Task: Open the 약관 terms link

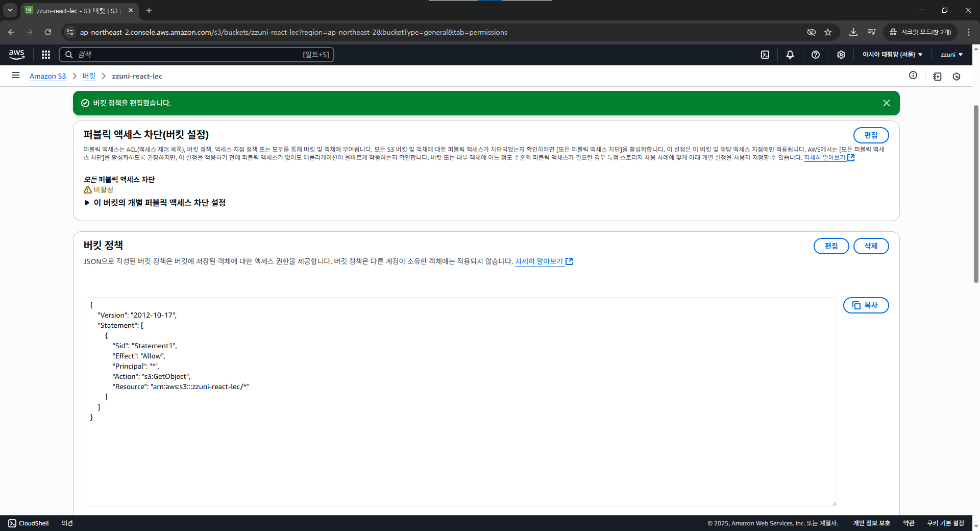Action: (x=909, y=523)
